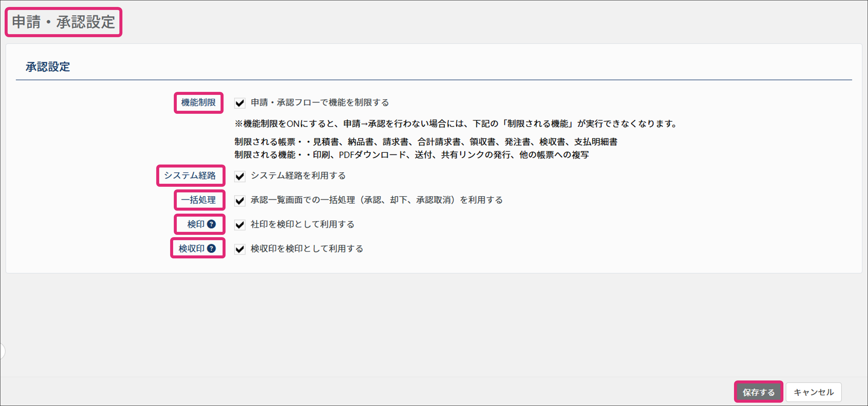Click the 制限される帳票 description line

[426, 142]
